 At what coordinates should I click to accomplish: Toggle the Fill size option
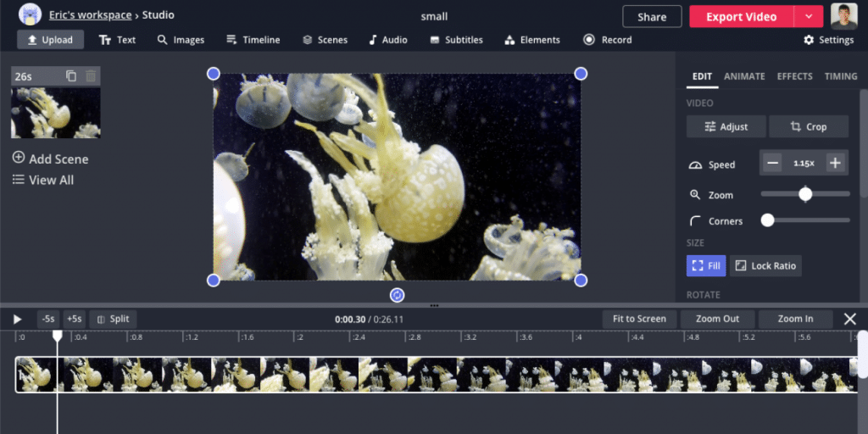point(706,265)
